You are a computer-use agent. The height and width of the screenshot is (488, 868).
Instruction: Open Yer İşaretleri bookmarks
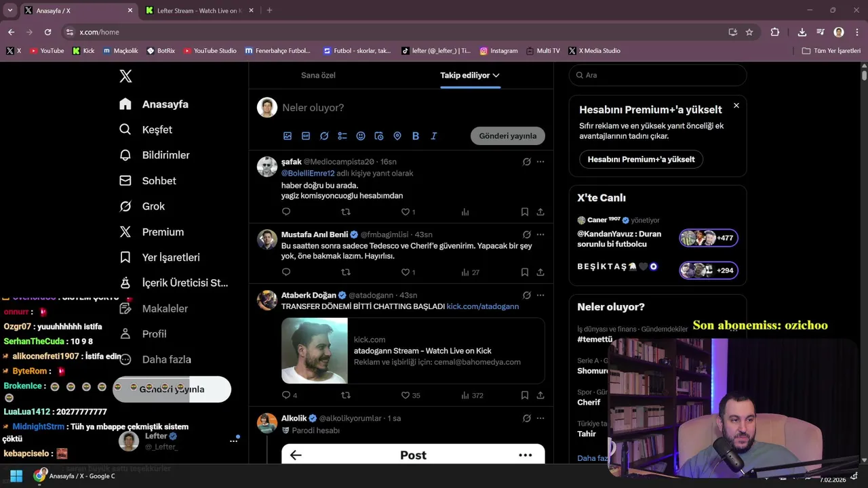click(159, 258)
